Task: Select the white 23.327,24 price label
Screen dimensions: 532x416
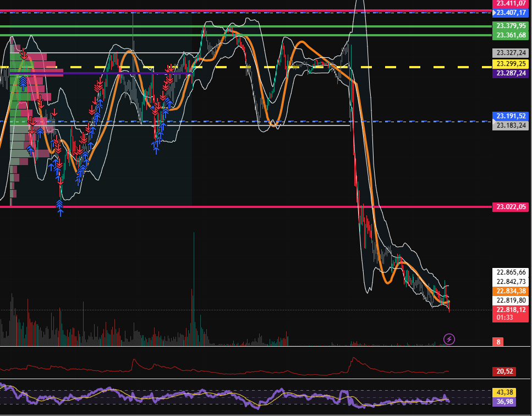Action: 511,53
